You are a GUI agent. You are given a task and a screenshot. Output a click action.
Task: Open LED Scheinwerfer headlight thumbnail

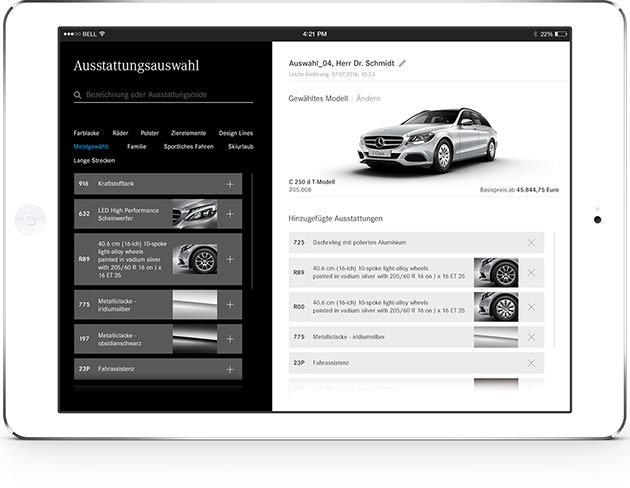click(195, 214)
